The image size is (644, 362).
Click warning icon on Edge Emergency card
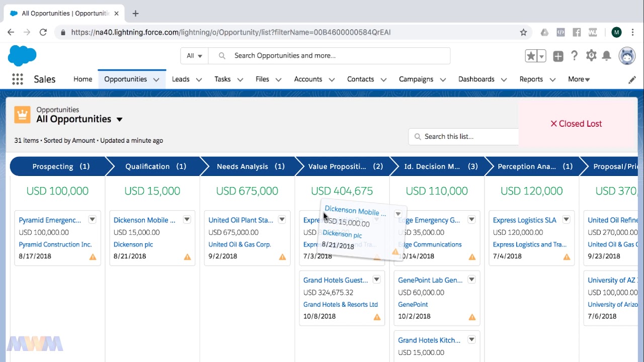(472, 257)
